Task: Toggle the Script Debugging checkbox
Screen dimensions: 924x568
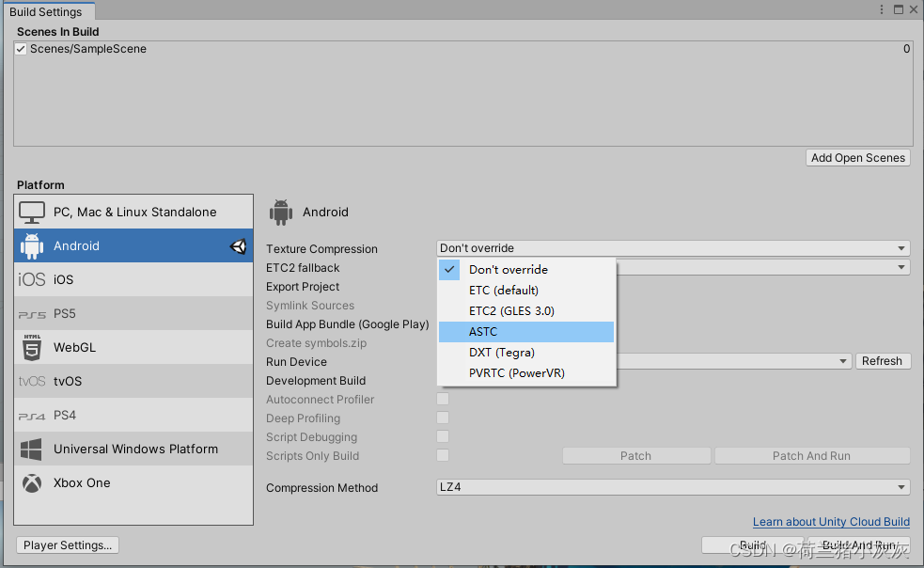Action: tap(443, 437)
